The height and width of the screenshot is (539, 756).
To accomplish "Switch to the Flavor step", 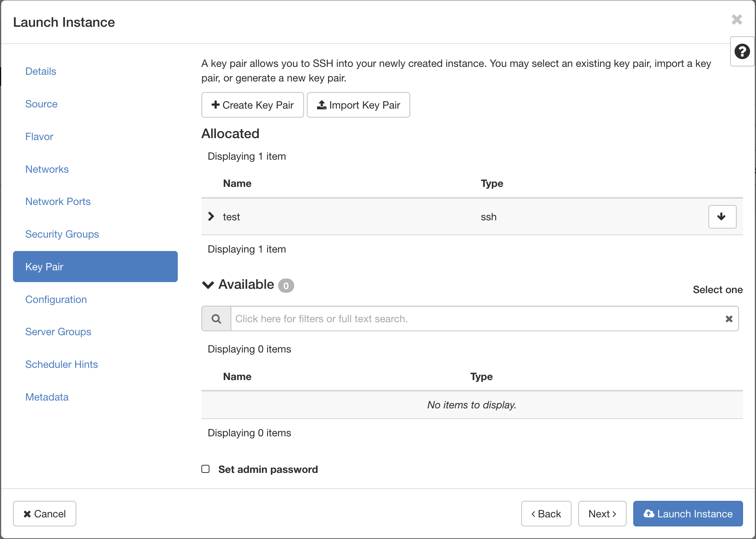I will 39,137.
